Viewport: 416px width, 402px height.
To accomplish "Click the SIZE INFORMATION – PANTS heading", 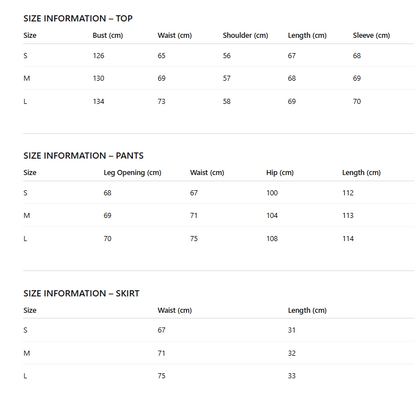I will coord(83,156).
